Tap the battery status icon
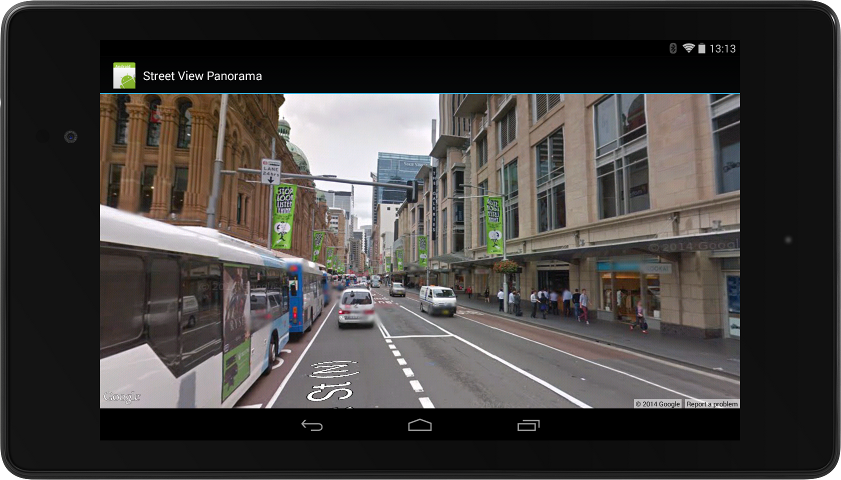The height and width of the screenshot is (480, 841). pyautogui.click(x=702, y=48)
